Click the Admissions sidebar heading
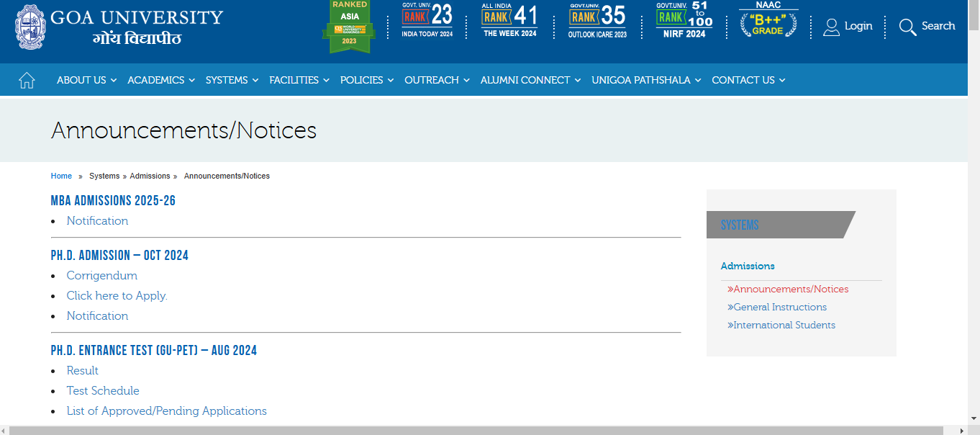Screen dimensions: 980x435 pyautogui.click(x=748, y=266)
